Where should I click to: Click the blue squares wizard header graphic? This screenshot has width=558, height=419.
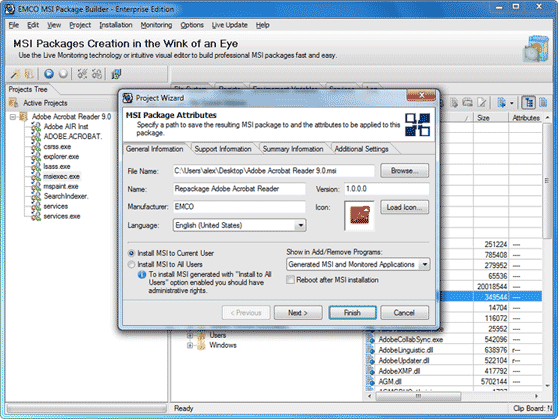tap(417, 125)
